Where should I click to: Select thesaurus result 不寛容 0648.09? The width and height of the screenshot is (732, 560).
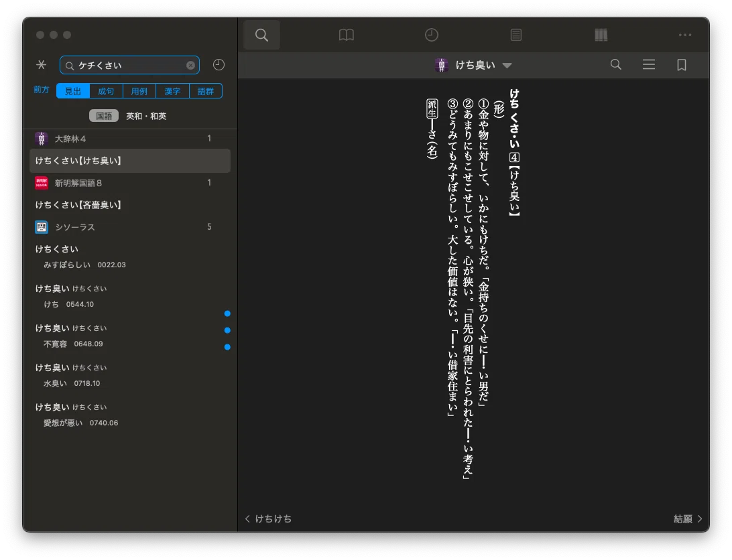point(130,336)
